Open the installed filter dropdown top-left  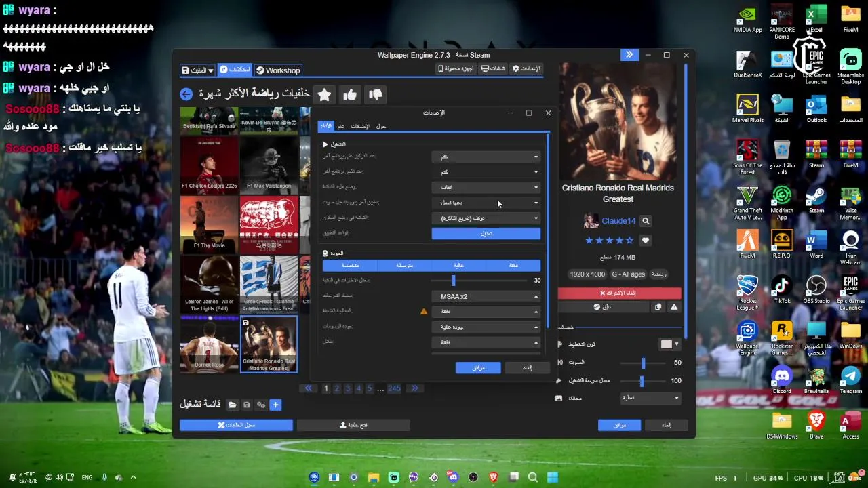pyautogui.click(x=197, y=70)
